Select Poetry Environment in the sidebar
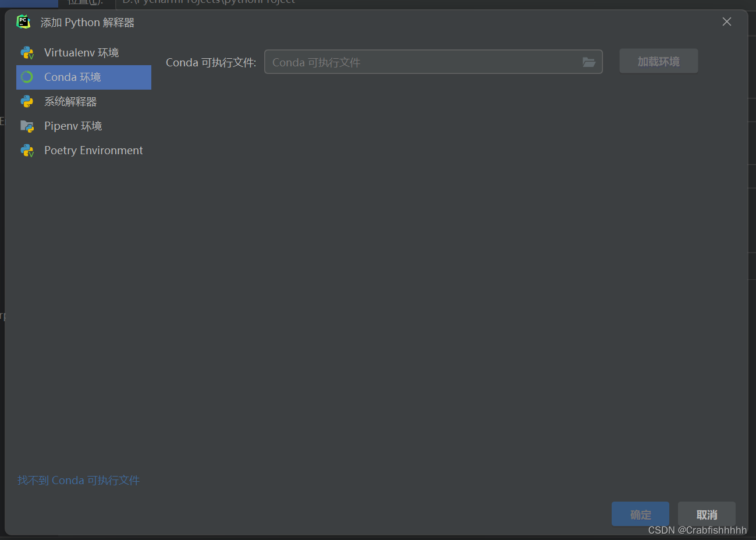The image size is (756, 540). click(x=84, y=151)
